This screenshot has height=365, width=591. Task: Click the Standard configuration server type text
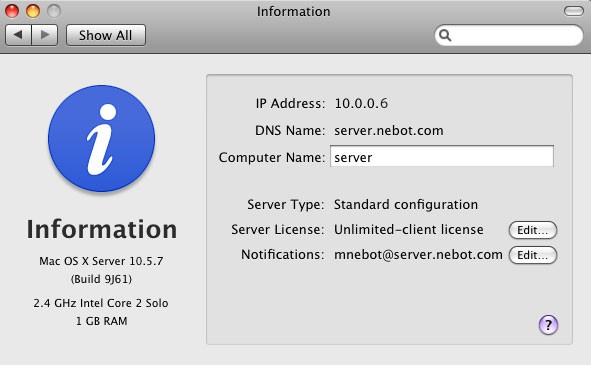click(x=406, y=205)
